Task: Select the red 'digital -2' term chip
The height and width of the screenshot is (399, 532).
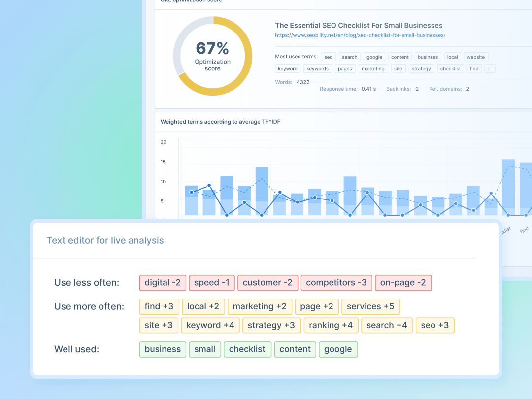Action: point(163,283)
